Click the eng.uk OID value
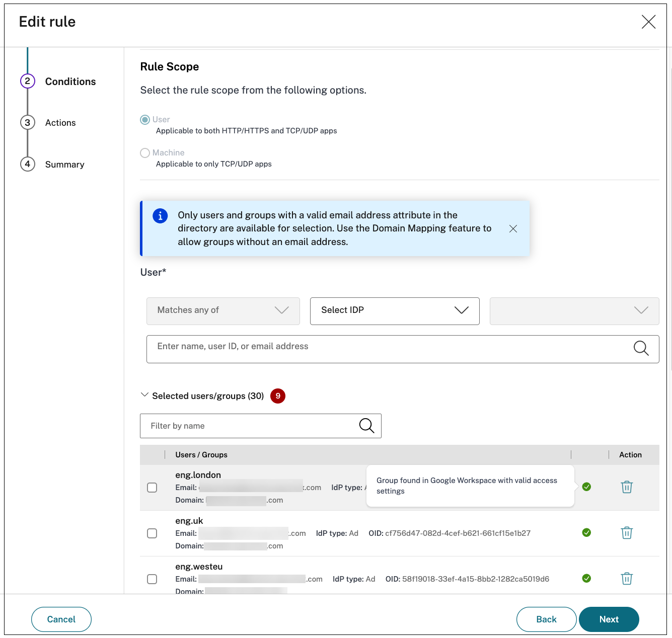The height and width of the screenshot is (638, 672). coord(458,533)
